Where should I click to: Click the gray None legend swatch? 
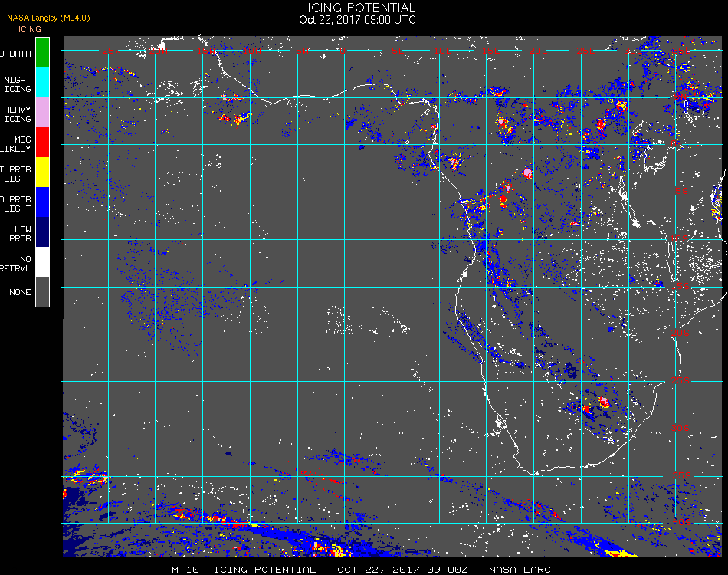coord(42,291)
